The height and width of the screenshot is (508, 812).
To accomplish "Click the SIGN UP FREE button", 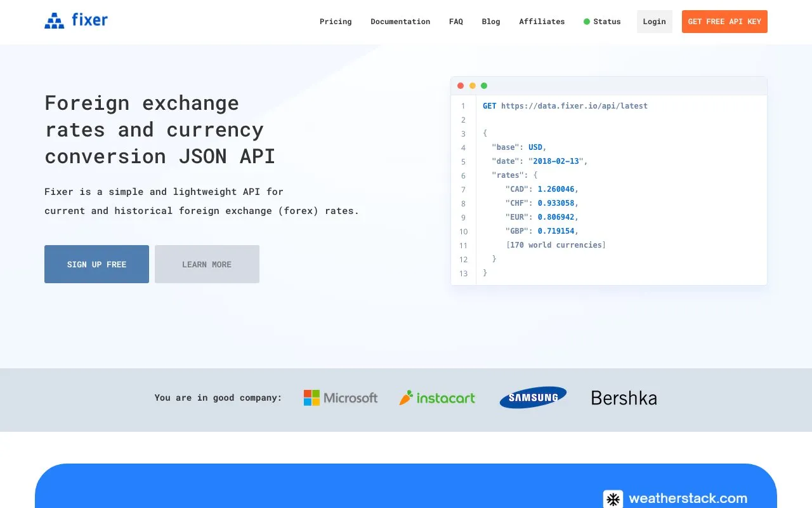I will point(96,264).
